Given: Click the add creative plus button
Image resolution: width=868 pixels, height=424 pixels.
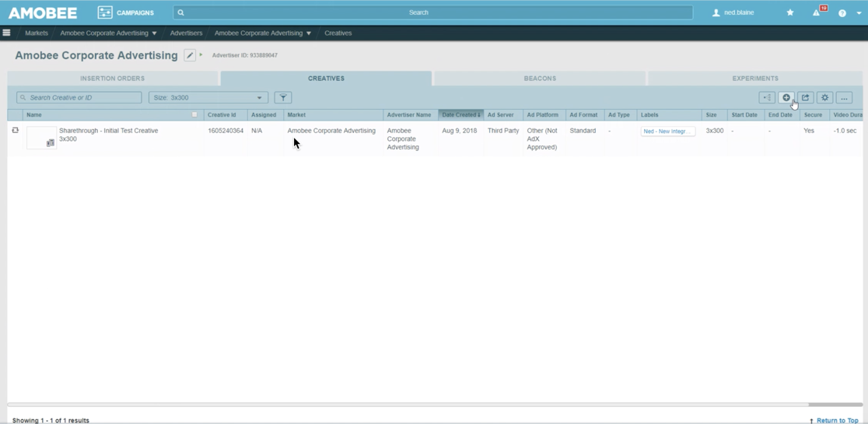Looking at the screenshot, I should (x=786, y=97).
